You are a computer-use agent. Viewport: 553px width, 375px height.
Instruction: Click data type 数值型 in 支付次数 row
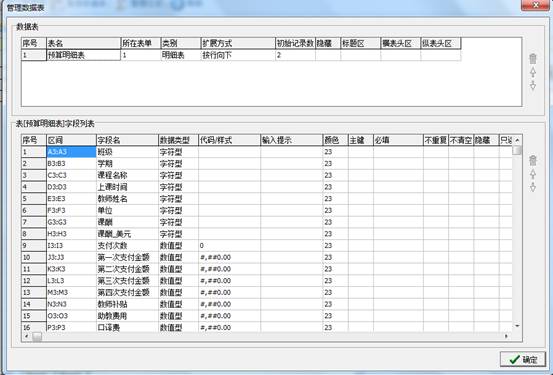(x=178, y=246)
